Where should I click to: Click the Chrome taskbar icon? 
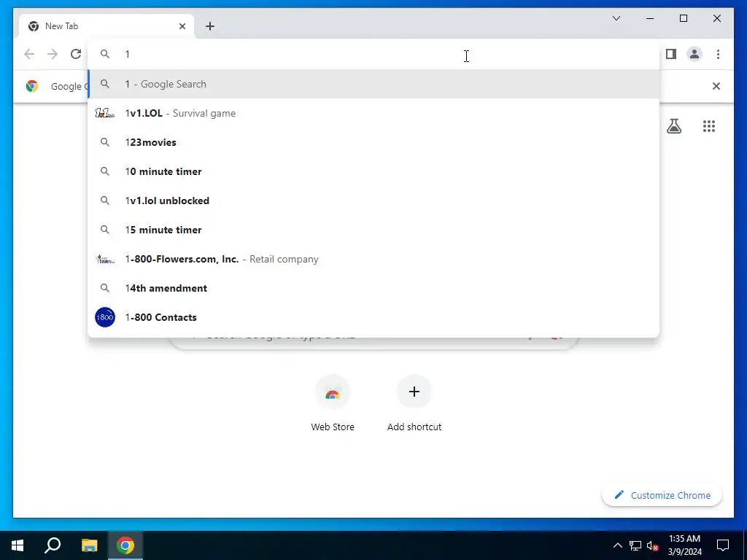click(125, 545)
